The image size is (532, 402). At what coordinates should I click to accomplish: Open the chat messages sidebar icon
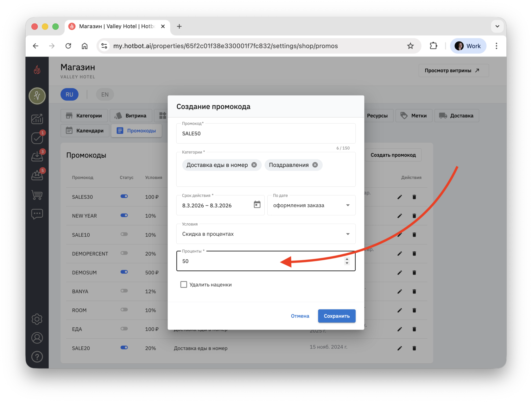[x=37, y=214]
